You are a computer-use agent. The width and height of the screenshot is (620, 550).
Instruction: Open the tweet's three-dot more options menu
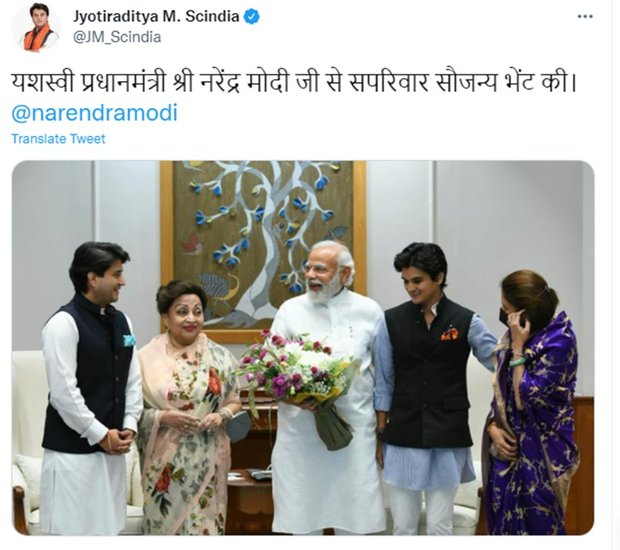point(585,17)
